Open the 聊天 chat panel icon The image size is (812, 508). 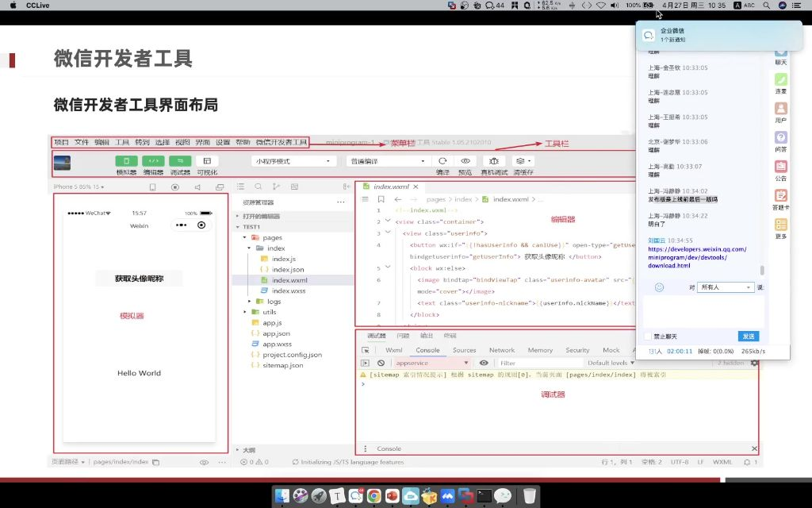pos(780,54)
